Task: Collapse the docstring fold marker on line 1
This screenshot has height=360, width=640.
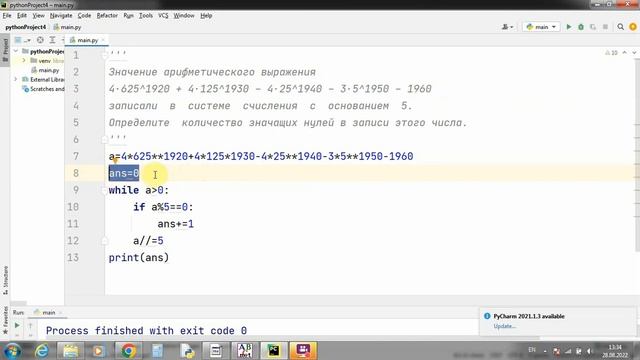Action: coord(104,55)
